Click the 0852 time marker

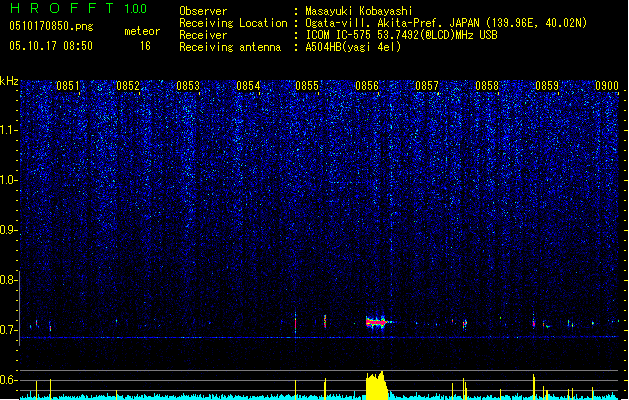[128, 86]
